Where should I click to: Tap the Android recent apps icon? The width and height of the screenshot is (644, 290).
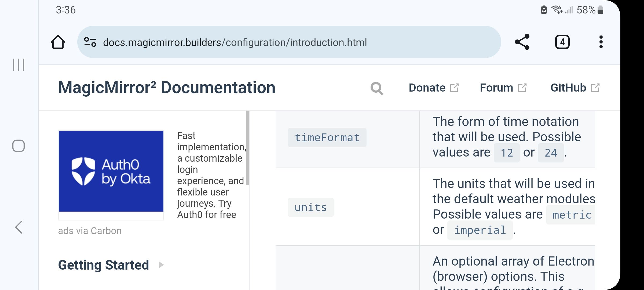click(x=19, y=65)
